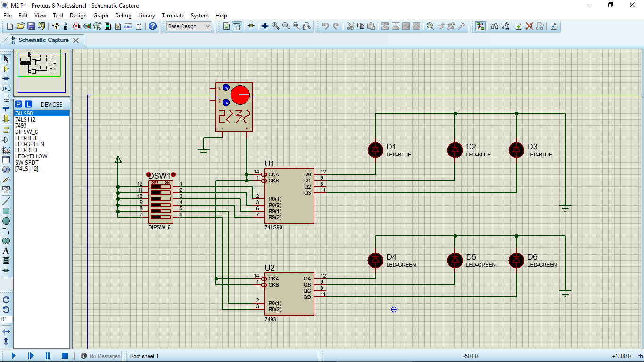Select the Selection Mode arrow tool
This screenshot has height=362, width=644.
click(x=6, y=59)
